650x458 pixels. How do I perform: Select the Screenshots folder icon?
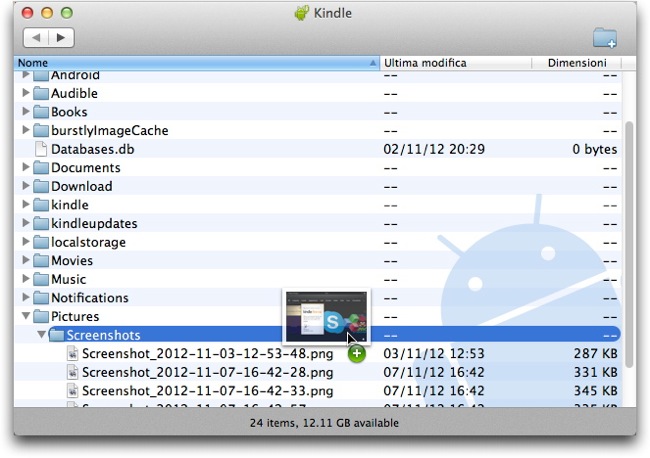point(56,335)
